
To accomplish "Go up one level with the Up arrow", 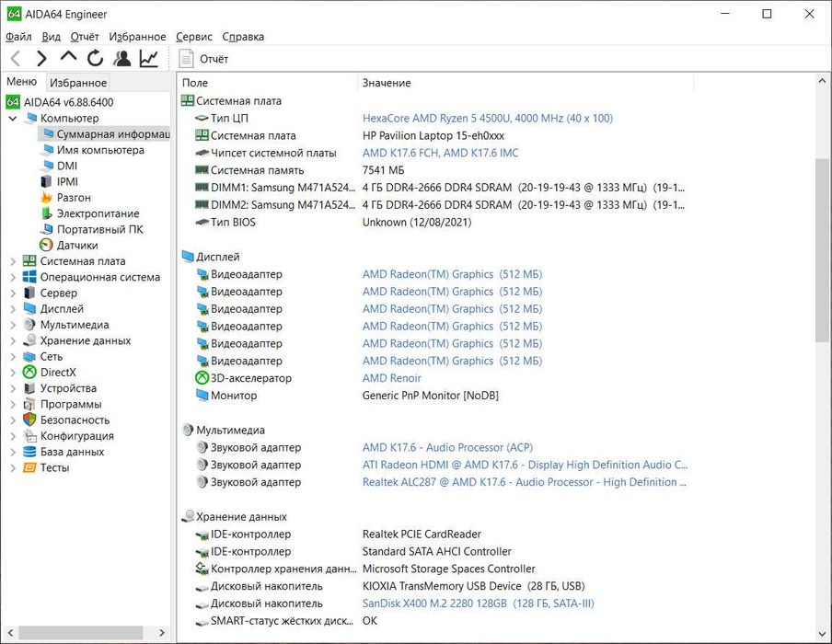I will click(68, 57).
